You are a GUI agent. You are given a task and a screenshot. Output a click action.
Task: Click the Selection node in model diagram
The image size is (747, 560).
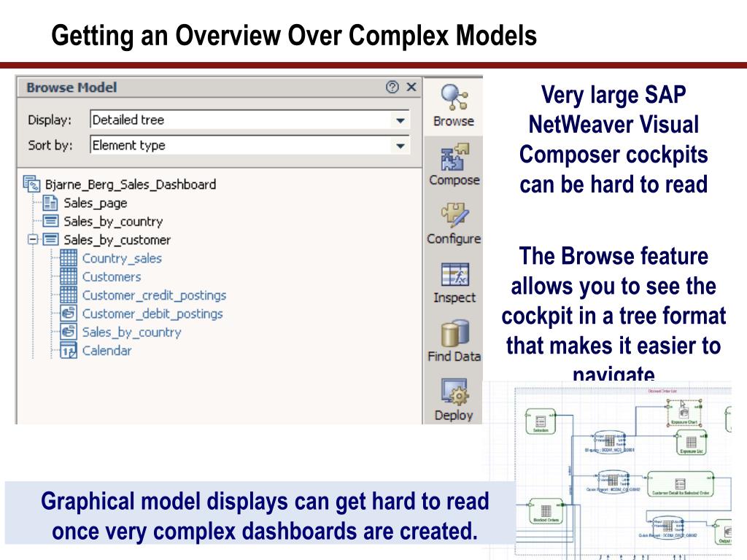tap(541, 421)
